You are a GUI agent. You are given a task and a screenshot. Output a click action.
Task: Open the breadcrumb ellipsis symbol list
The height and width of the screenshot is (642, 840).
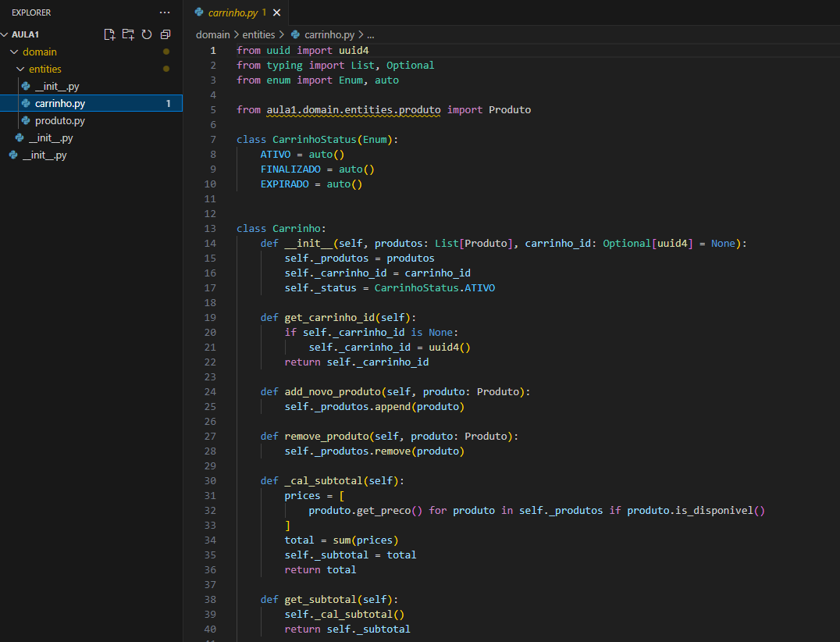(x=371, y=34)
